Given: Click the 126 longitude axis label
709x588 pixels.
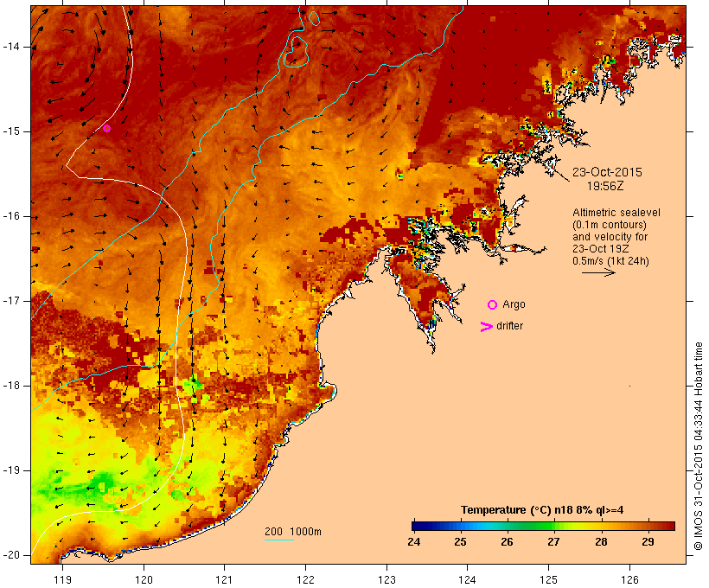Looking at the screenshot, I should point(629,580).
